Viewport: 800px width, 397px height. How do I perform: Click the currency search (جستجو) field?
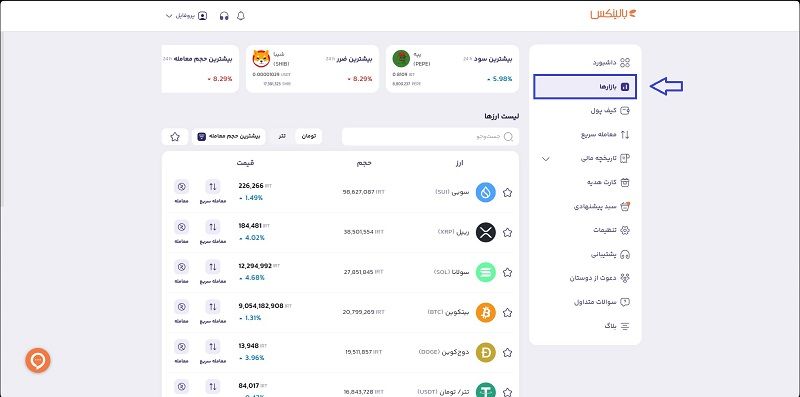pyautogui.click(x=430, y=137)
